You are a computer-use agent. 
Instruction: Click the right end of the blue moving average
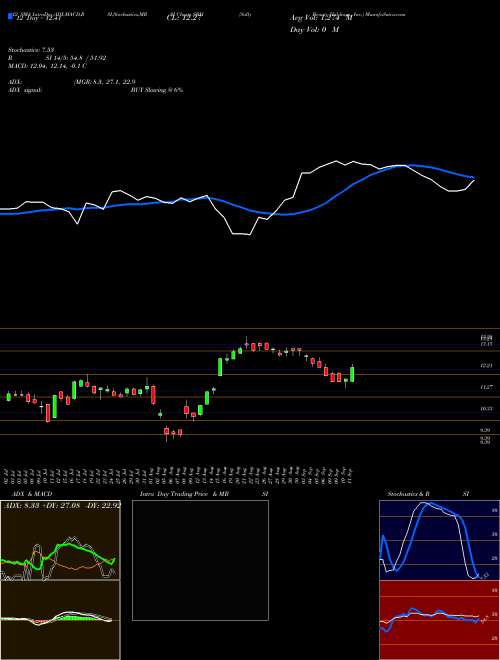(x=473, y=177)
